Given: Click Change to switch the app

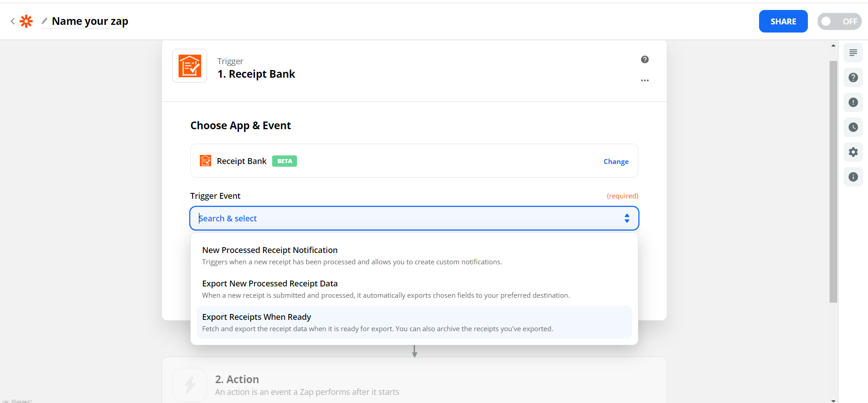Looking at the screenshot, I should 616,162.
